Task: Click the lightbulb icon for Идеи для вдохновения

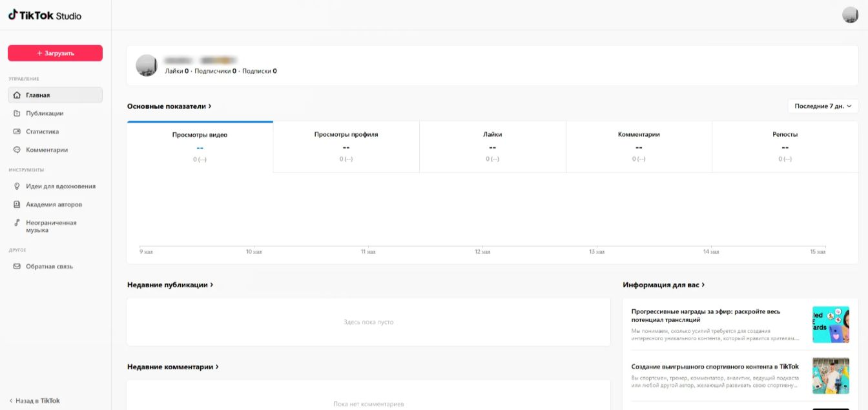Action: (17, 186)
